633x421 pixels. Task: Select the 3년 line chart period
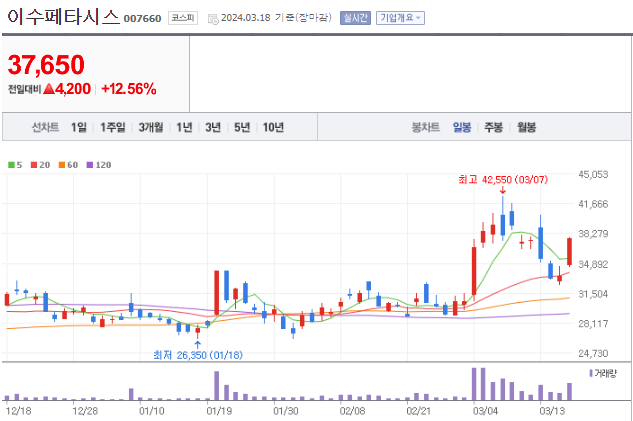click(x=213, y=128)
